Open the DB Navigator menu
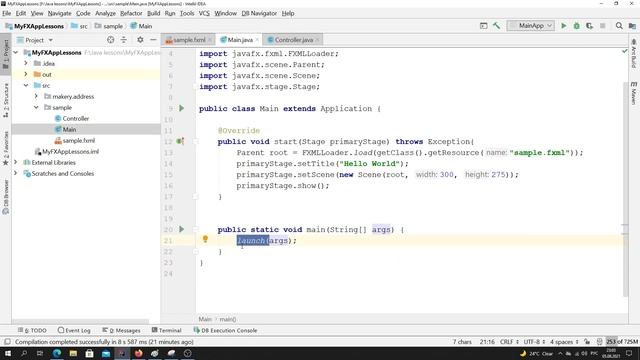The width and height of the screenshot is (640, 360). click(259, 13)
